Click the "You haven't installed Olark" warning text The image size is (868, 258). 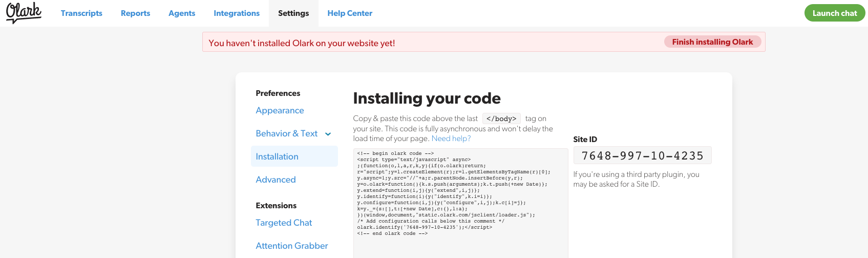(x=302, y=43)
